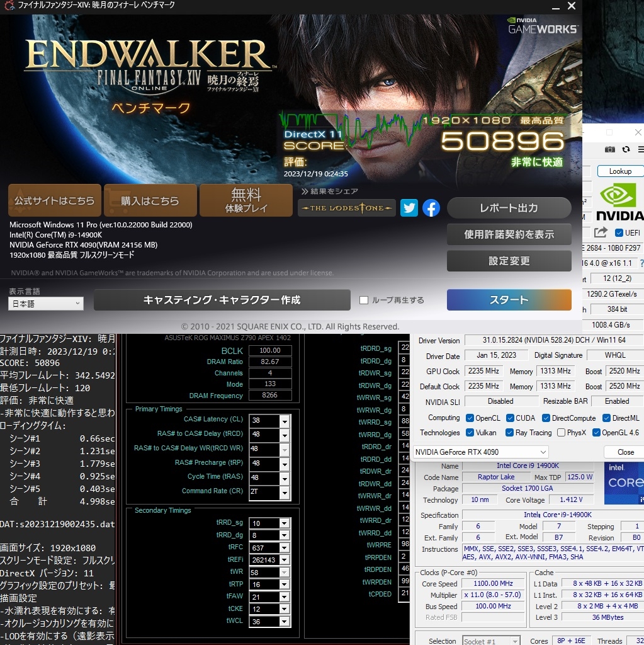The width and height of the screenshot is (644, 645).
Task: Click BCLK value field 100.00
Action: 270,350
